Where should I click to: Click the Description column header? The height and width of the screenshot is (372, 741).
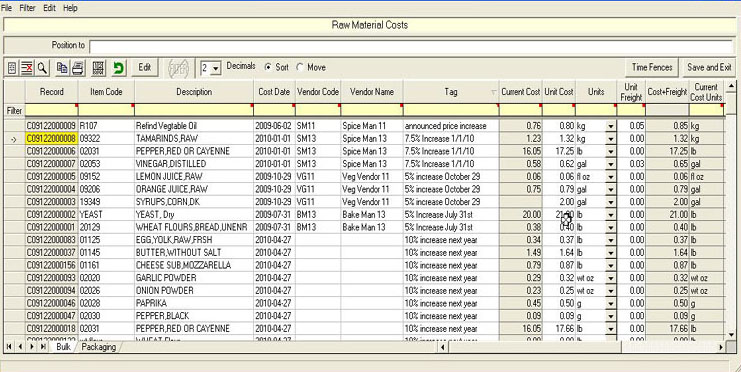coord(194,92)
